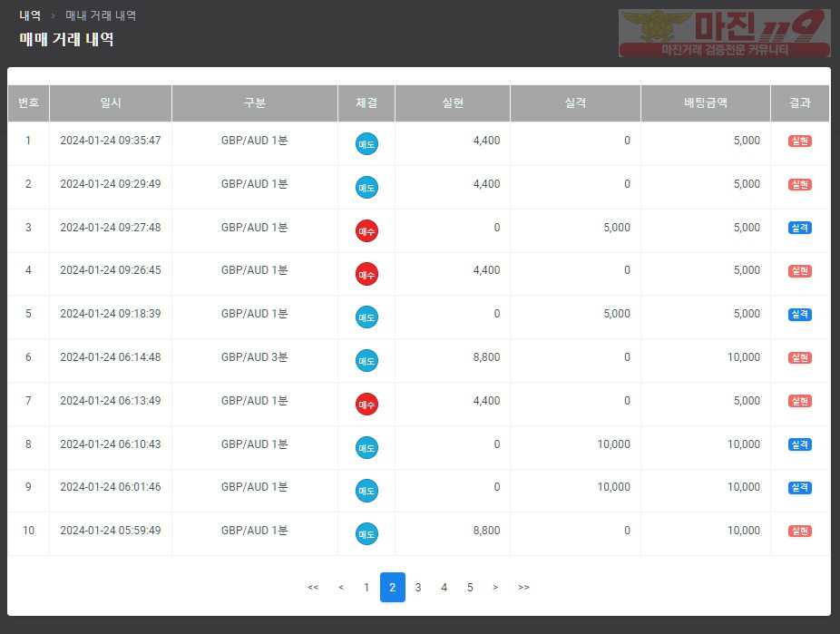Open page 3 of trade history

coord(418,588)
